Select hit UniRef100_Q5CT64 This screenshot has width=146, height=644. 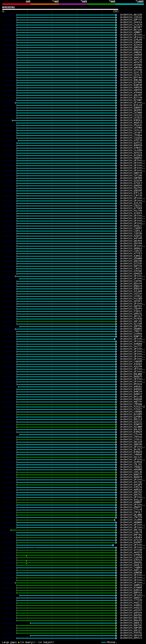point(131,530)
